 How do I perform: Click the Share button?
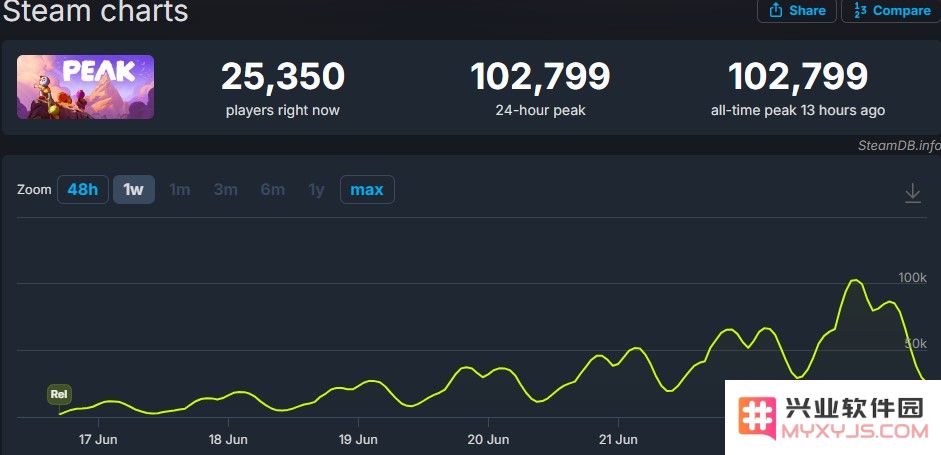(x=796, y=10)
